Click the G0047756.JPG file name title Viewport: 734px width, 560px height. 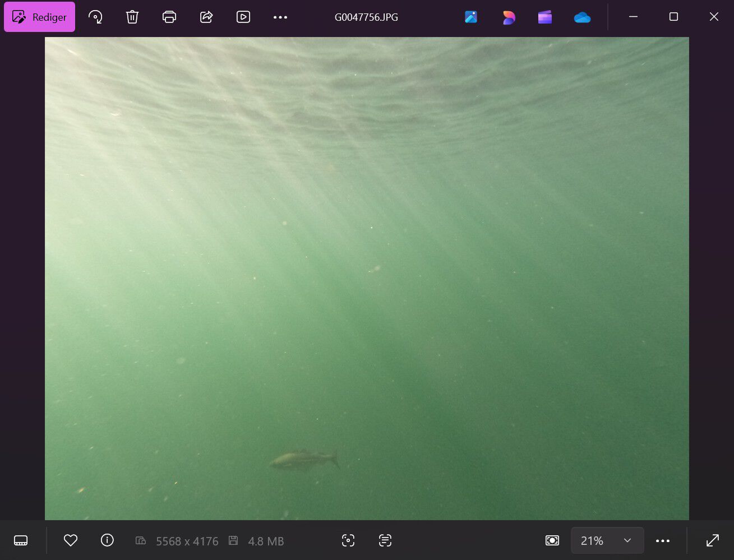click(x=366, y=17)
